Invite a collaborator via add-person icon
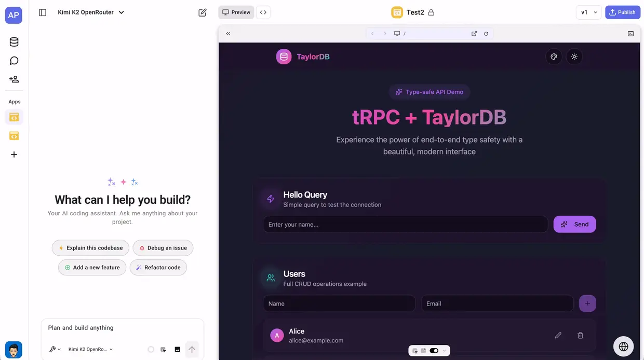This screenshot has height=360, width=644. pos(14,79)
